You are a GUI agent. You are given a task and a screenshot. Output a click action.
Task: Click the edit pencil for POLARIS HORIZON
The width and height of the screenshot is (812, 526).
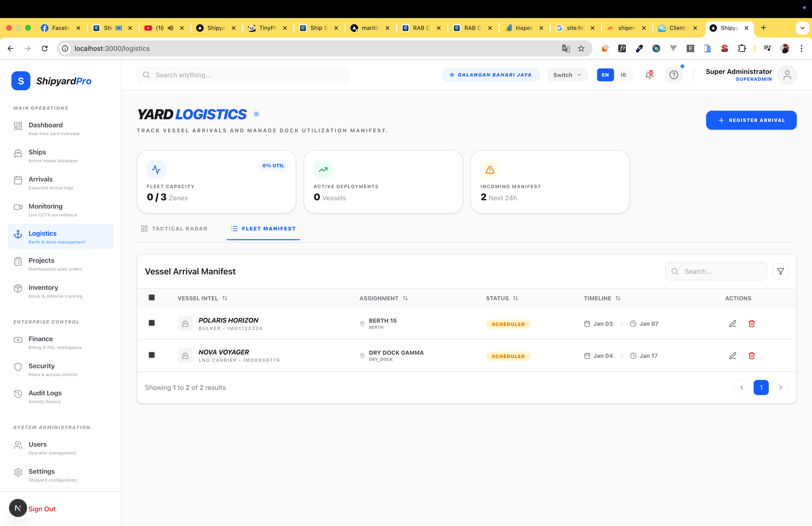point(732,324)
